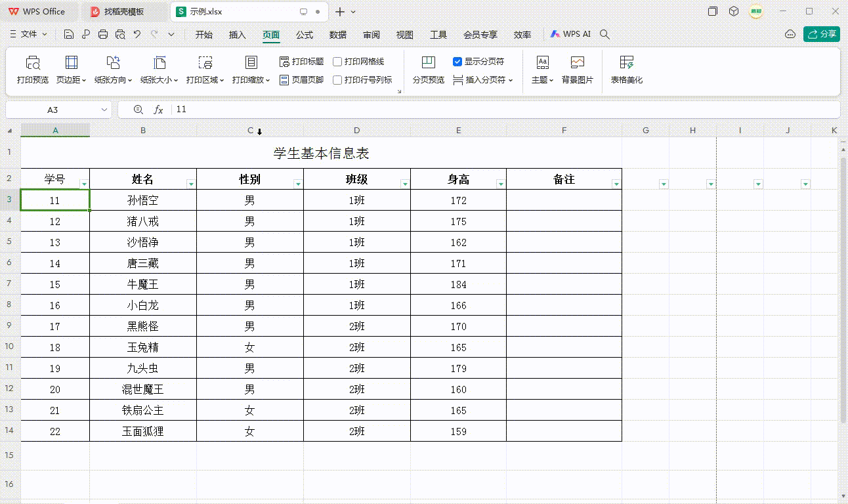Open the 会员专享 (Member) tab
This screenshot has height=504, width=848.
[x=480, y=35]
